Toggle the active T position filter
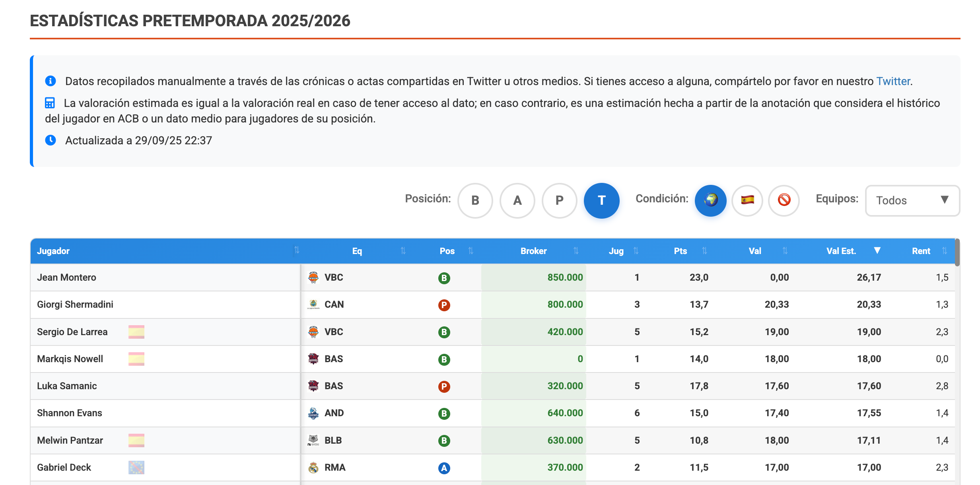 pos(601,200)
